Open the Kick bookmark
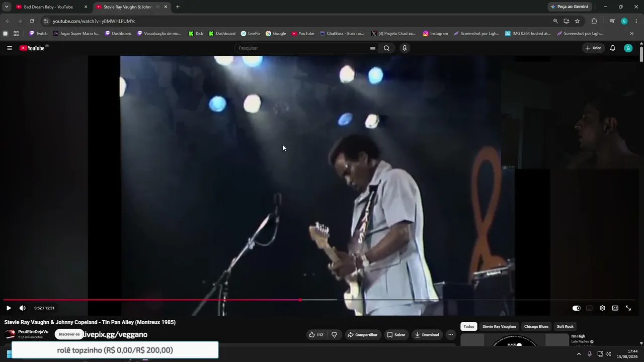Viewport: 644px width, 362px height. pos(196,34)
